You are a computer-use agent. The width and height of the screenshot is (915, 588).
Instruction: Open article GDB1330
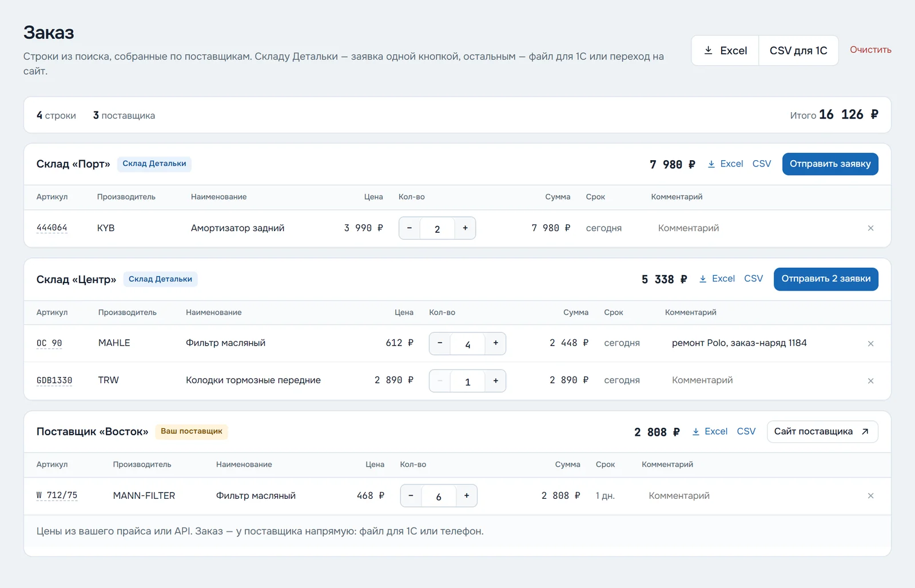(x=54, y=380)
